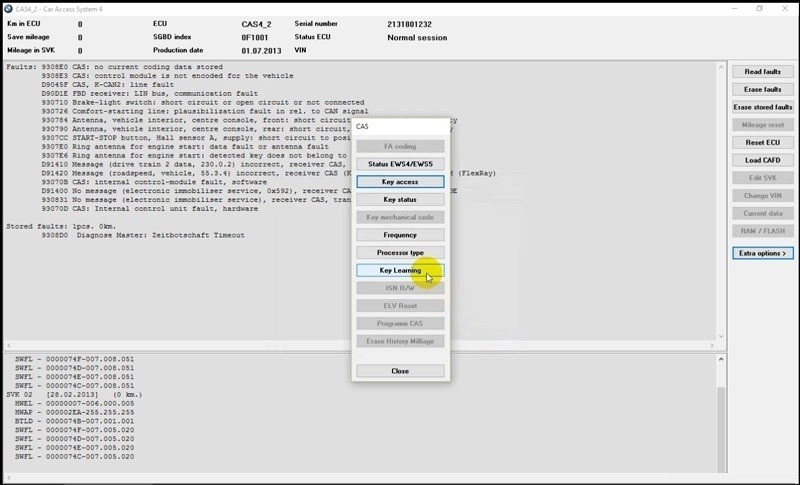This screenshot has width=800, height=485.
Task: Click SGBD index value 0F1001
Action: coord(255,37)
